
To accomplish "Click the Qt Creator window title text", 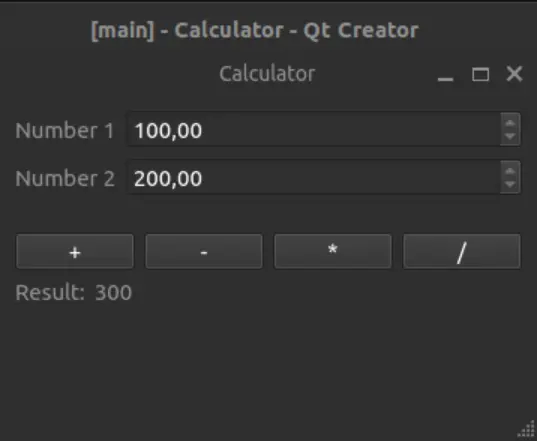I will (255, 30).
